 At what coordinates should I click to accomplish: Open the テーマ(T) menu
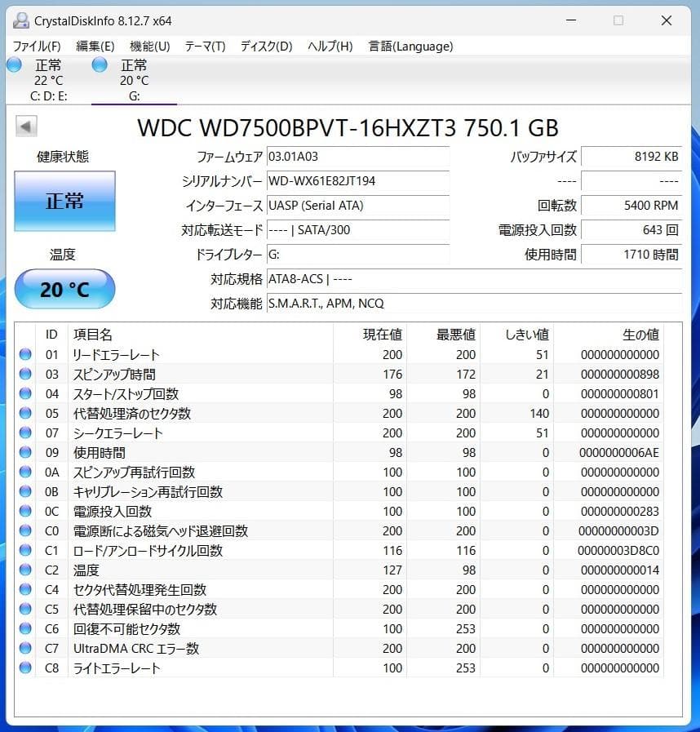[x=206, y=47]
